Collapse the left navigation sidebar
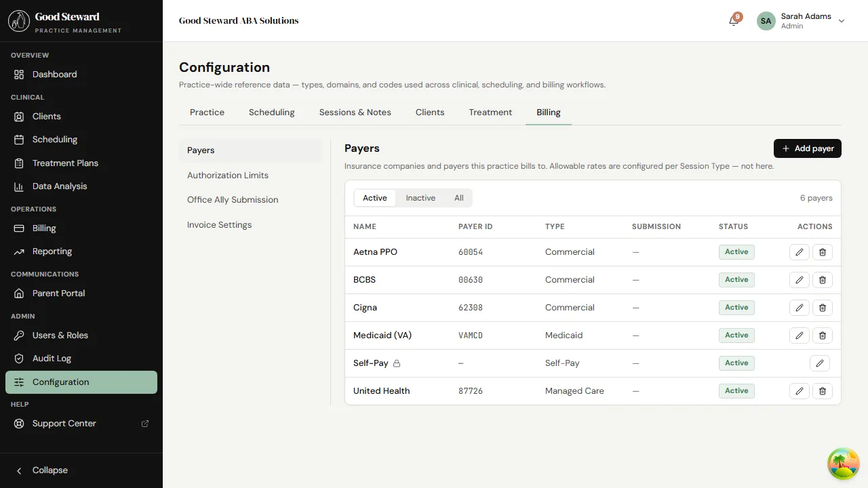 pyautogui.click(x=42, y=470)
